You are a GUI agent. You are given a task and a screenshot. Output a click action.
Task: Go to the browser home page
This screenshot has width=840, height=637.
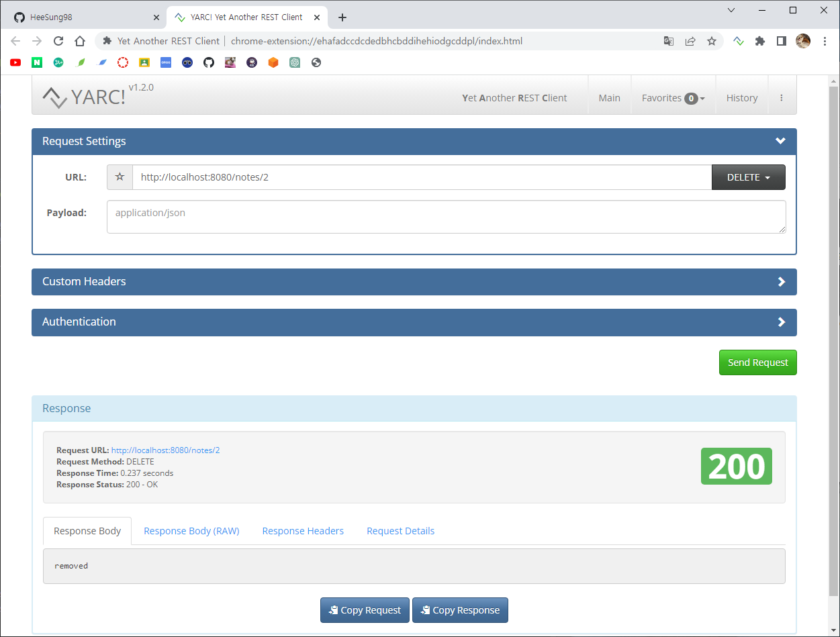(80, 41)
